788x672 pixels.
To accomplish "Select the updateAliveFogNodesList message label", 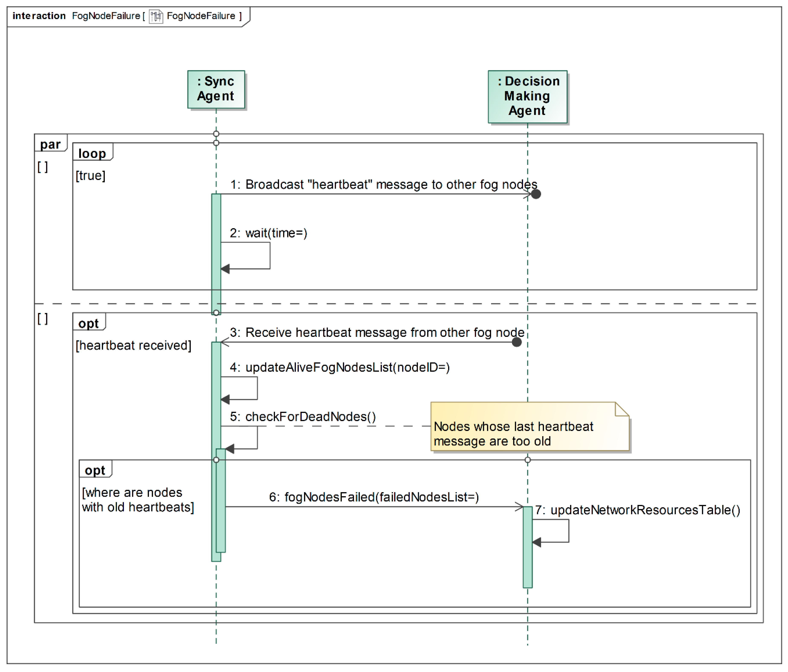I will (x=340, y=368).
